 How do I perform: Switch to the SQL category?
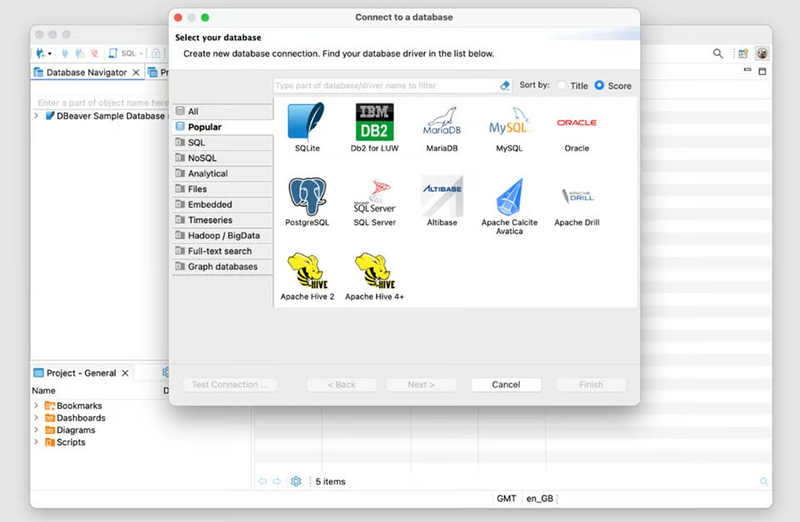[x=223, y=142]
